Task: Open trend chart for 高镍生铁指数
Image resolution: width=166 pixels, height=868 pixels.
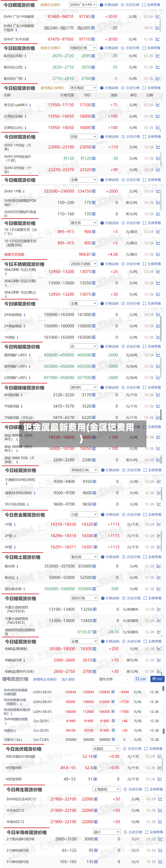Action: (x=158, y=254)
